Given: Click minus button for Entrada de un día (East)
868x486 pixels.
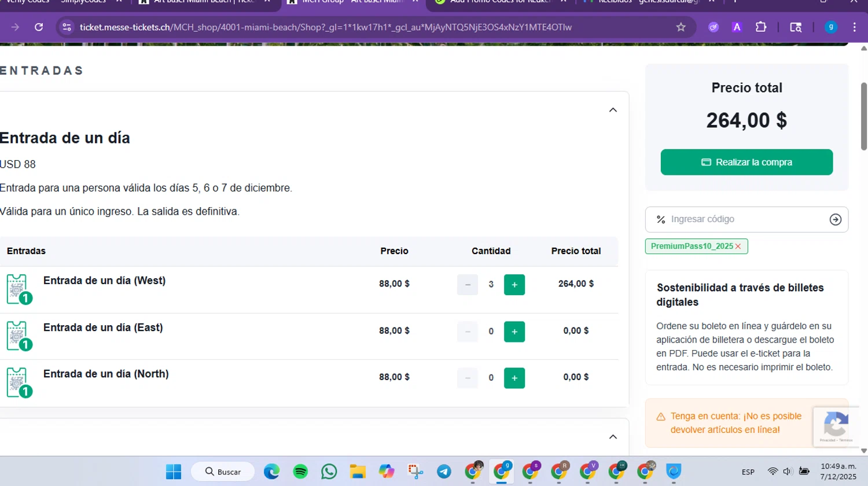Looking at the screenshot, I should point(468,332).
